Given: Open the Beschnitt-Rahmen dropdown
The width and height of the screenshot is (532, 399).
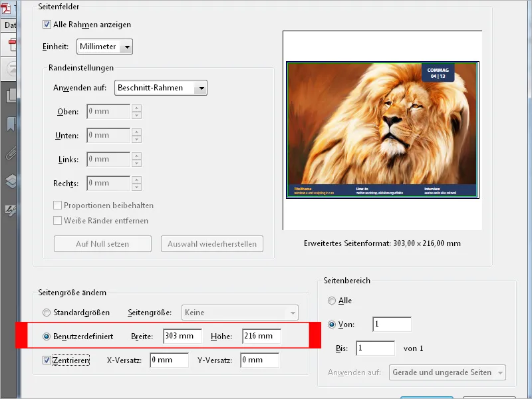Looking at the screenshot, I should click(161, 88).
